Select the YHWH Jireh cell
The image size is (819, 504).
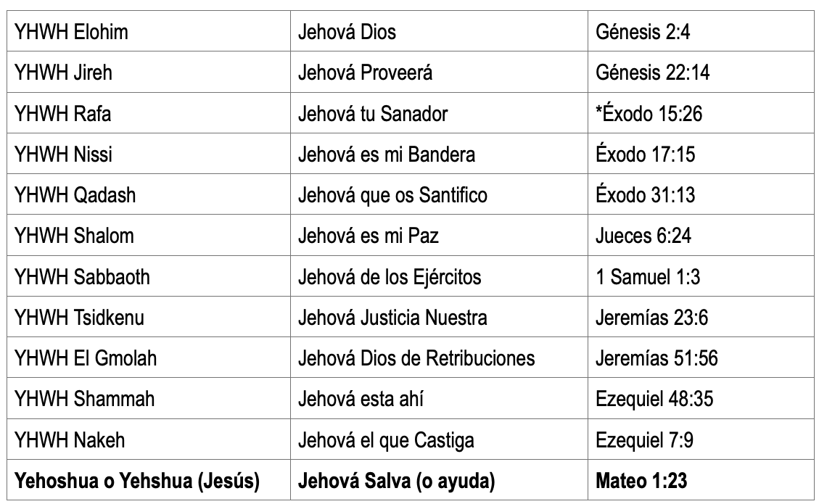pyautogui.click(x=148, y=72)
